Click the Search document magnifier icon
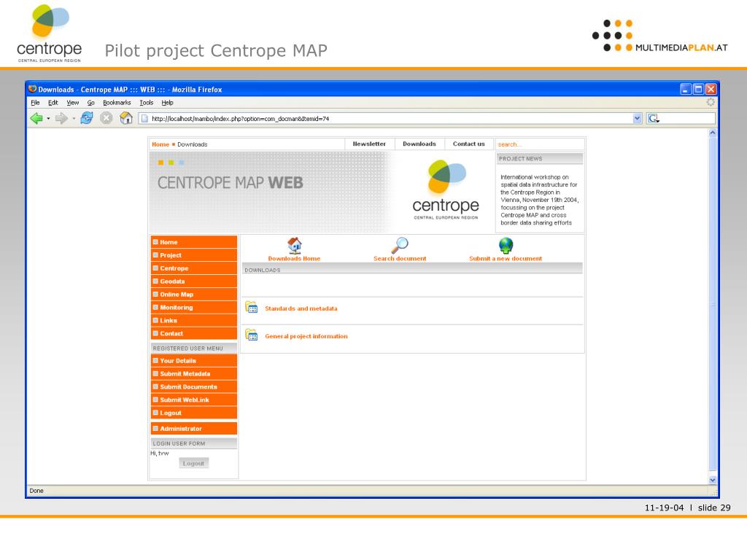747x560 pixels. point(400,245)
